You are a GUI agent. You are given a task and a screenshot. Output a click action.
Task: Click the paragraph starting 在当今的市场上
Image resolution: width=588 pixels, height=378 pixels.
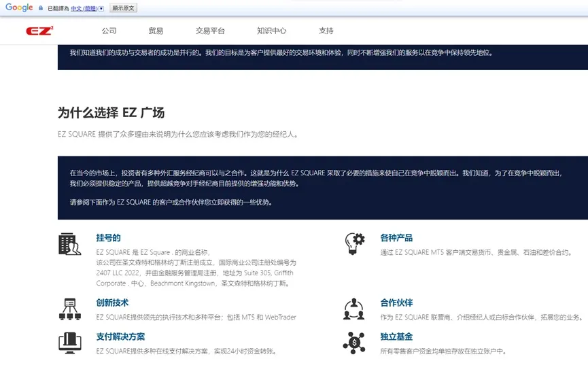317,178
